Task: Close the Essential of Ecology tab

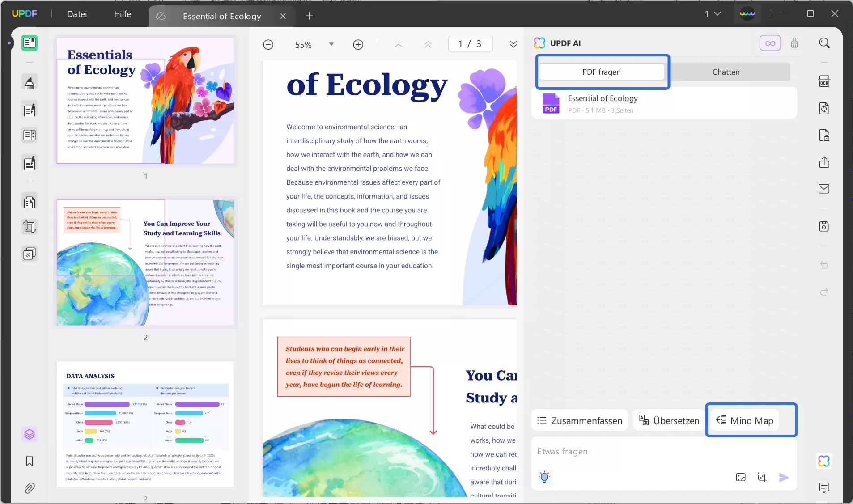Action: pos(283,16)
